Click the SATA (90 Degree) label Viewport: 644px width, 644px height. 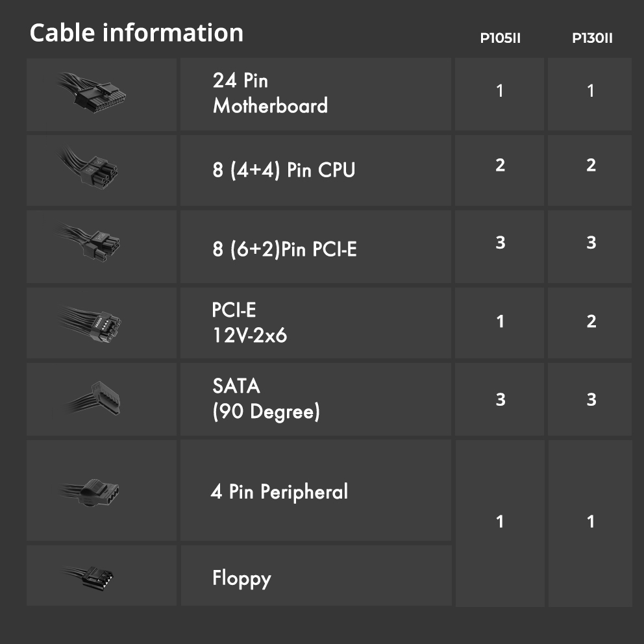click(266, 399)
